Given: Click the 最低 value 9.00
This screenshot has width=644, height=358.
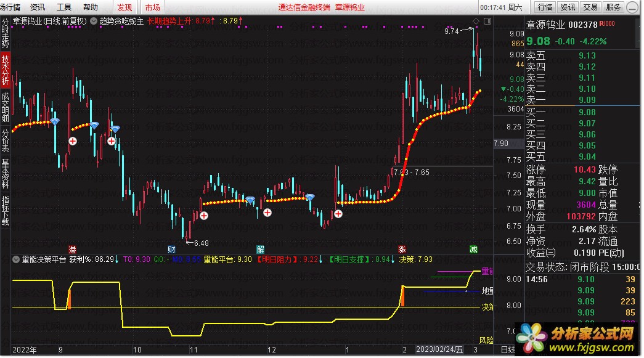Looking at the screenshot, I should (x=587, y=192).
